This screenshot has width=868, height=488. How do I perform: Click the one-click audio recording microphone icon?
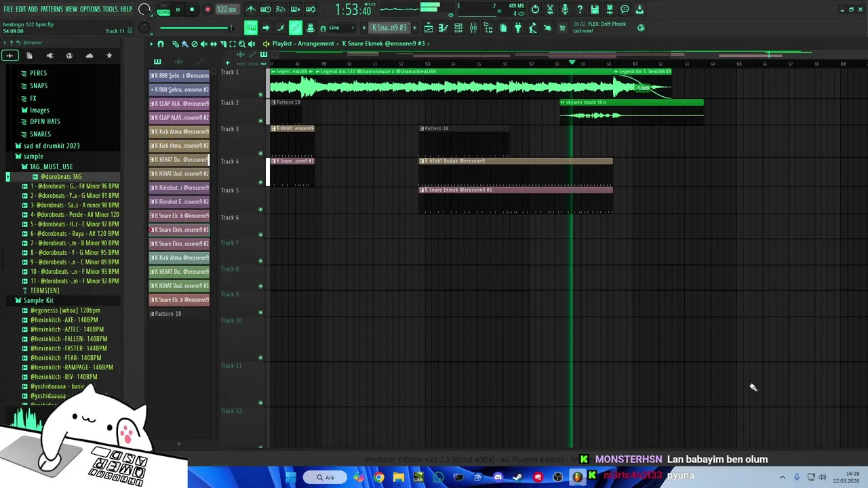tap(565, 9)
